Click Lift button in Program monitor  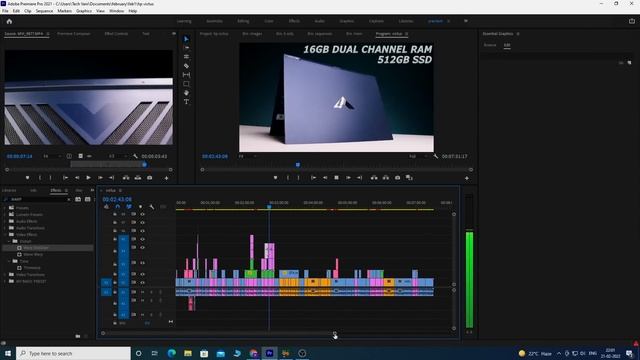pos(374,178)
